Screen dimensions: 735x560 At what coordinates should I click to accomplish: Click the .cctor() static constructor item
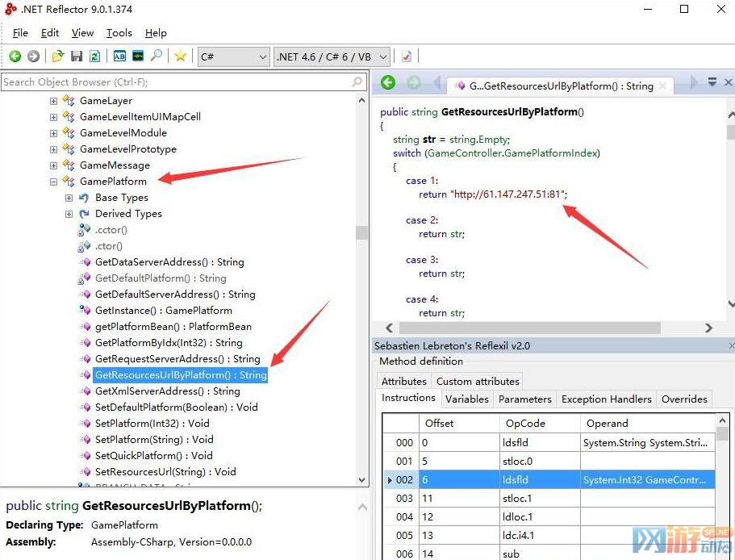pyautogui.click(x=111, y=230)
